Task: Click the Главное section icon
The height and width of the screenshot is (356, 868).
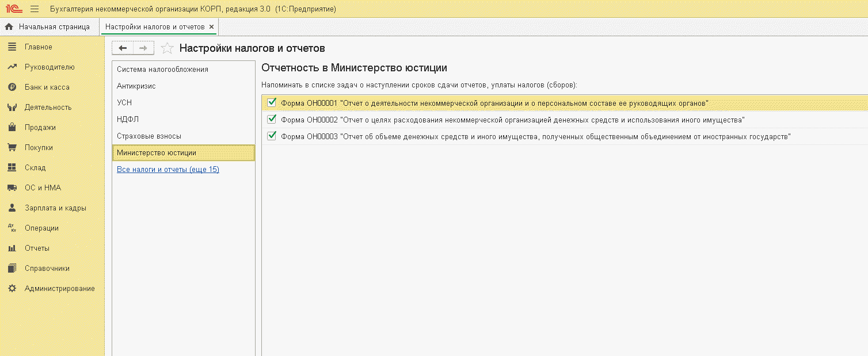Action: coord(12,47)
